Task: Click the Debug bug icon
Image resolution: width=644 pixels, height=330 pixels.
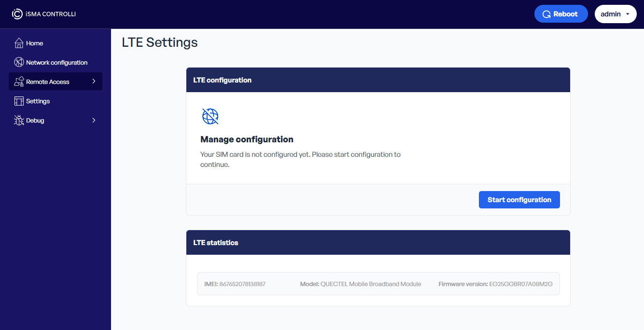Action: coord(19,121)
